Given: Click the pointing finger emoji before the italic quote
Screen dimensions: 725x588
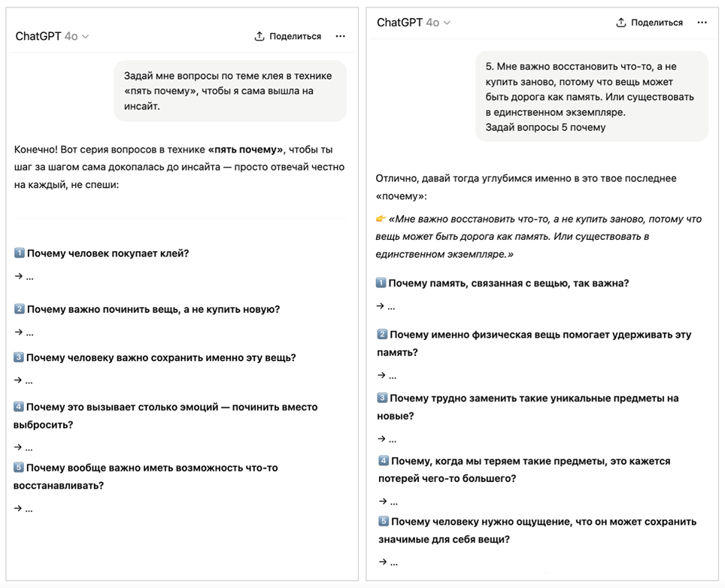Looking at the screenshot, I should pos(381,219).
